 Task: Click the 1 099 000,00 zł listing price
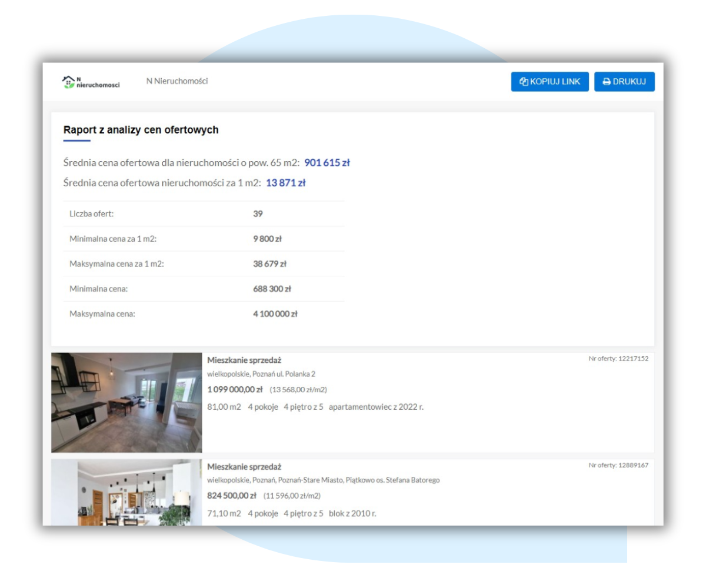click(x=235, y=389)
